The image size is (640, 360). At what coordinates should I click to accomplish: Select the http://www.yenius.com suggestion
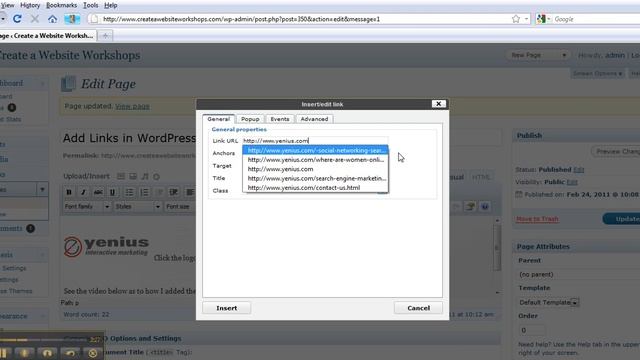[x=315, y=169]
